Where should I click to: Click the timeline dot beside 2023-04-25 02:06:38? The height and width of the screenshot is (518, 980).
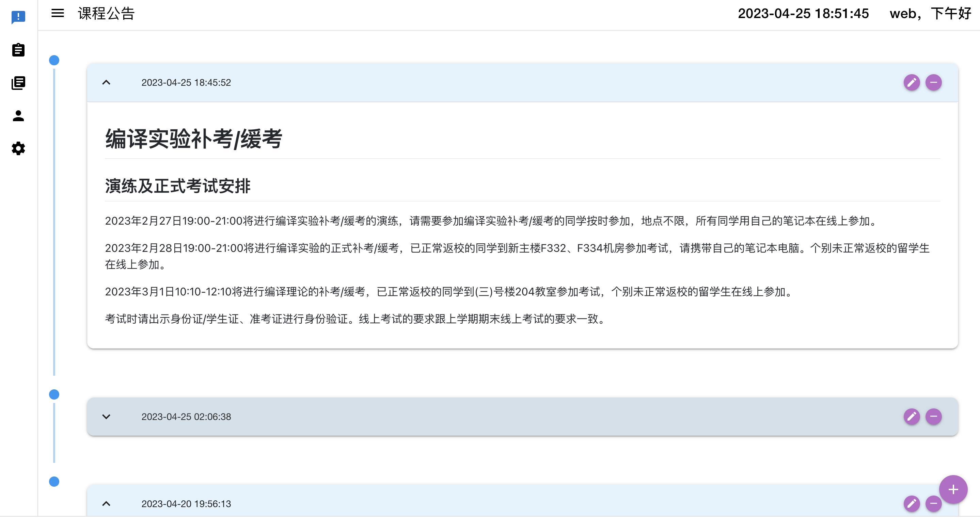[54, 394]
